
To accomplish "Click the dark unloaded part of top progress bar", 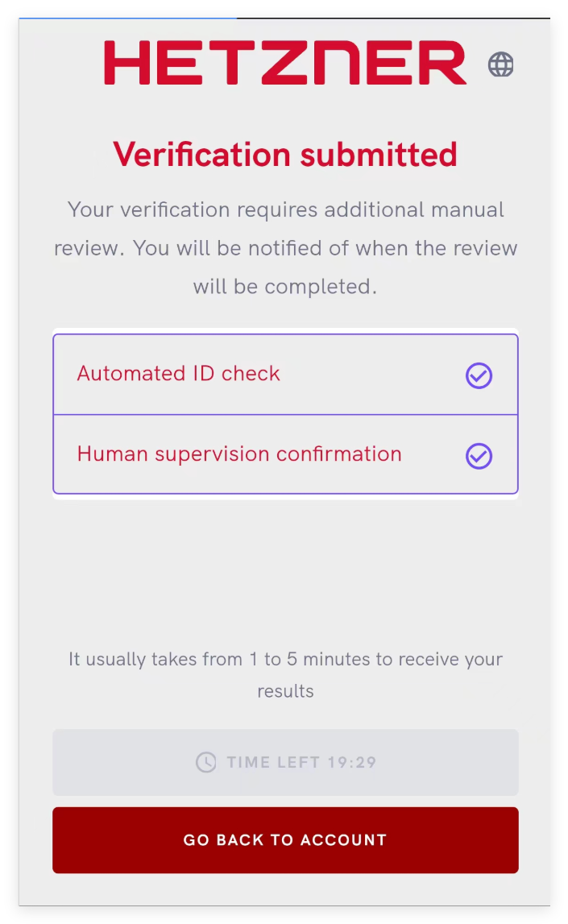I will tap(393, 18).
